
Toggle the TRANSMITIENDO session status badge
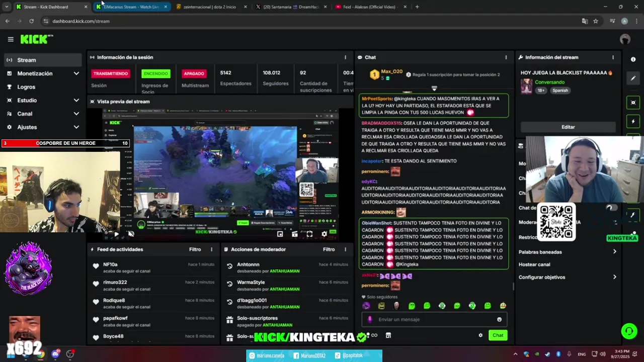111,73
